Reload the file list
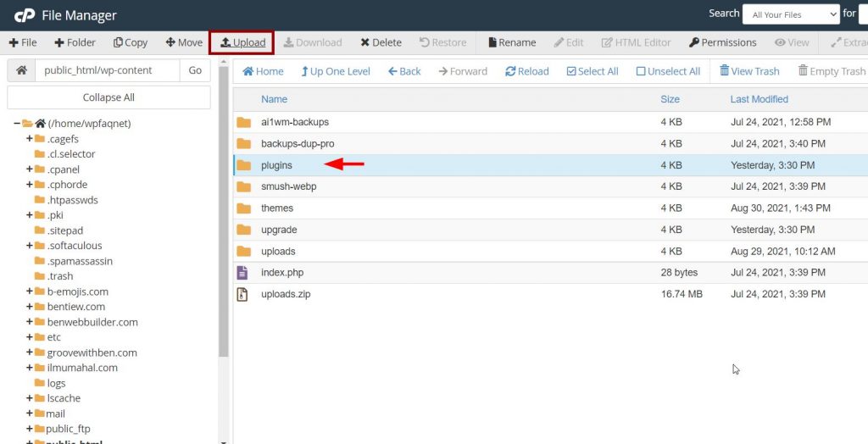 527,71
